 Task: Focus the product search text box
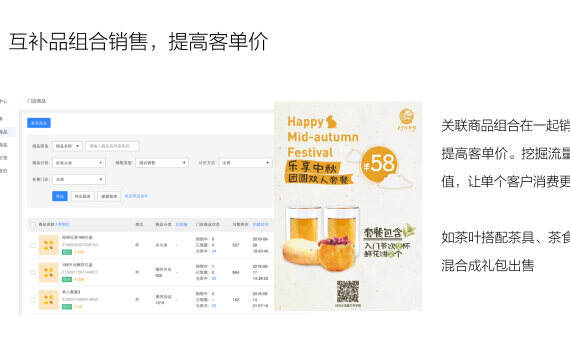click(112, 146)
